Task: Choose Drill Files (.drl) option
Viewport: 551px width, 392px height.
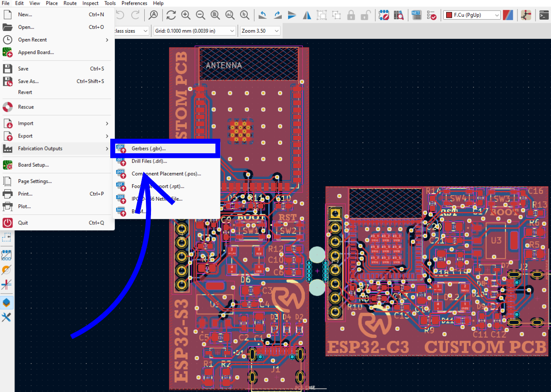Action: point(165,161)
